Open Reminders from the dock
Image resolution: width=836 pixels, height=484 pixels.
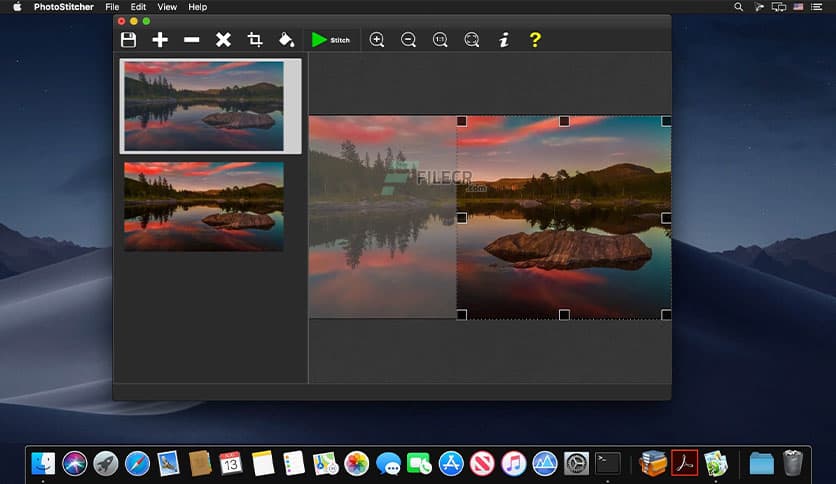[294, 463]
